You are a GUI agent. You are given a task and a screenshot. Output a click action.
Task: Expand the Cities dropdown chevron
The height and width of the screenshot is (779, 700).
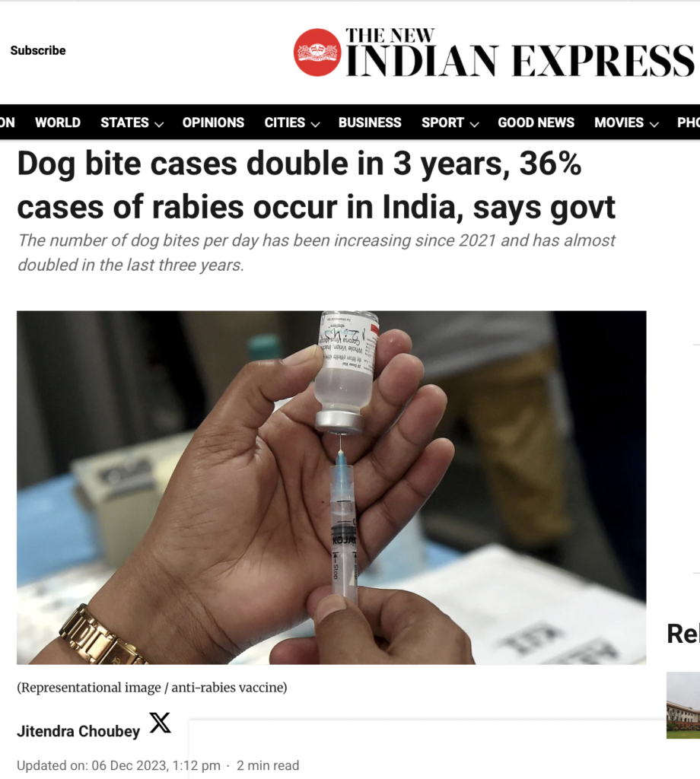click(316, 124)
